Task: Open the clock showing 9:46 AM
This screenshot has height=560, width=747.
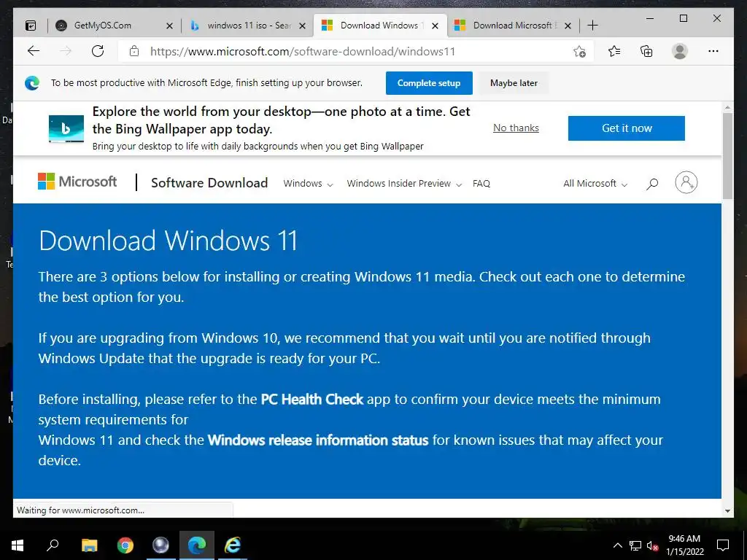Action: pyautogui.click(x=684, y=545)
